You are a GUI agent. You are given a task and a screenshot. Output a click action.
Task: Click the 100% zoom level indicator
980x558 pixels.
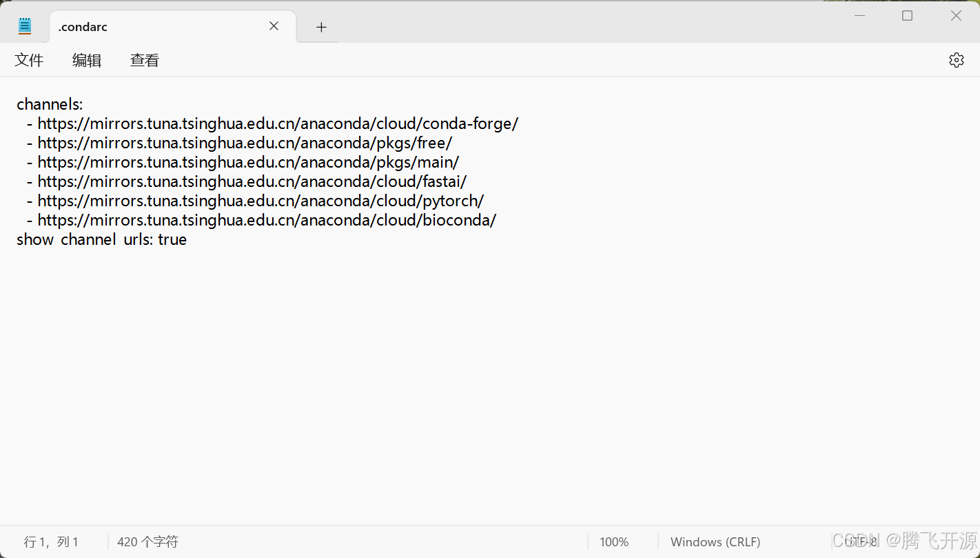click(x=614, y=542)
